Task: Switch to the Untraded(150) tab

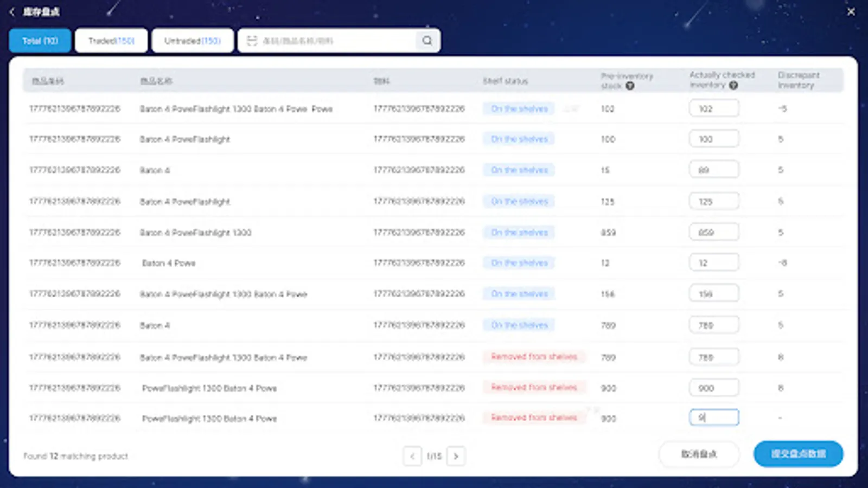Action: pos(193,40)
